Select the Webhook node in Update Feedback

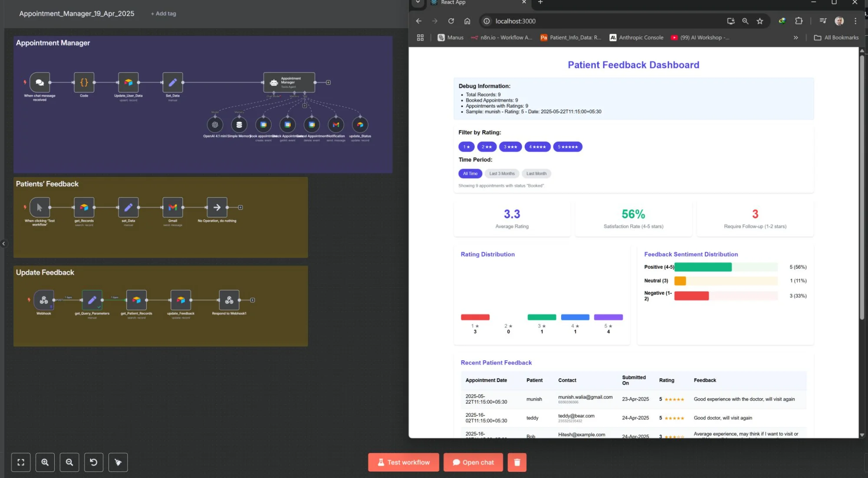coord(43,300)
